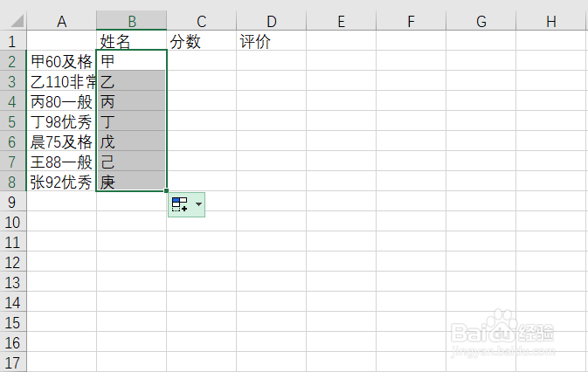Click cell containing 晨75及格
This screenshot has width=588, height=372.
[61, 141]
